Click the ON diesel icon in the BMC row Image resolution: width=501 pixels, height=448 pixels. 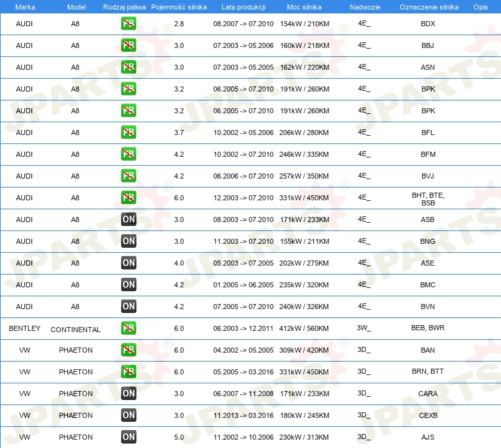128,284
